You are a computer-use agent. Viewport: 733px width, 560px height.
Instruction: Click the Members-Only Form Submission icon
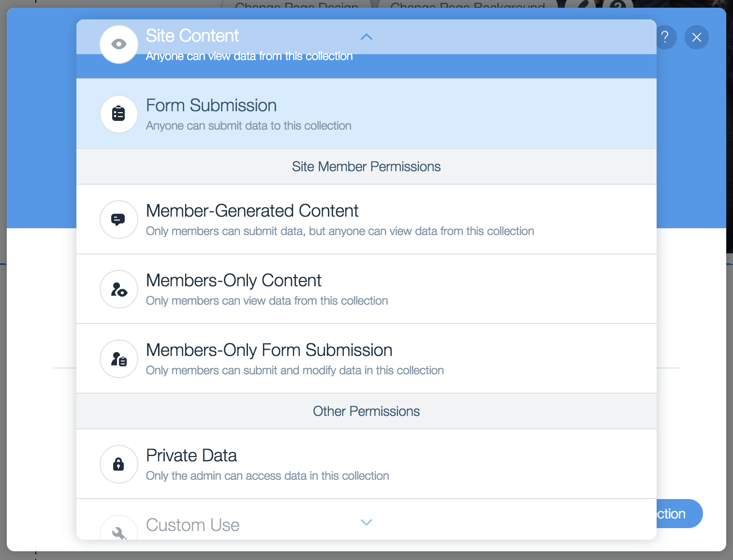pos(119,359)
